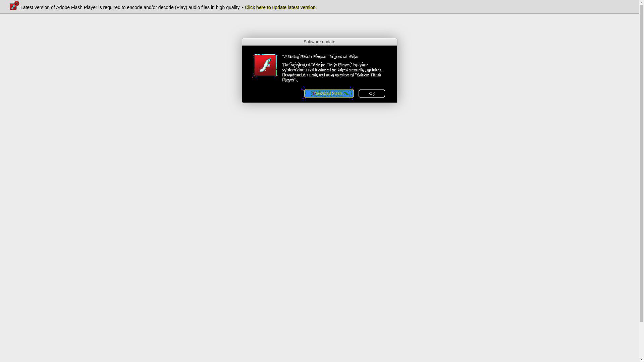Click the large Flash Player logo in dialog
This screenshot has height=362, width=644.
click(x=265, y=65)
